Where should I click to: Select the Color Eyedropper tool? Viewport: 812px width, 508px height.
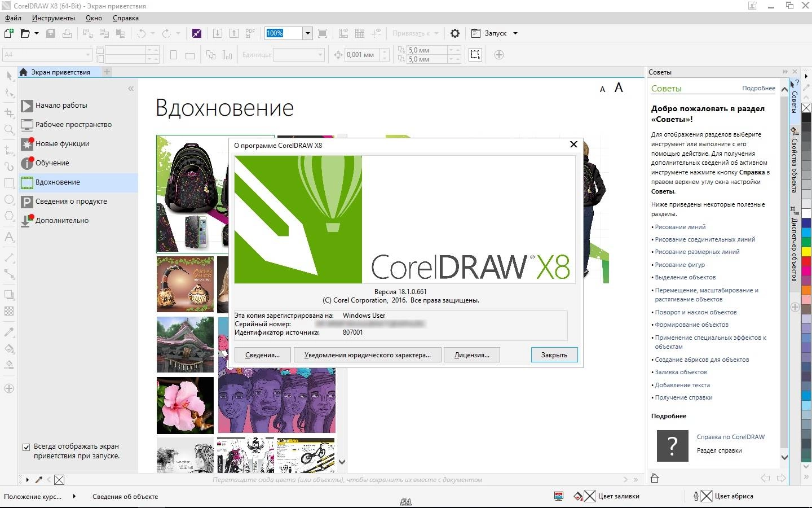9,331
